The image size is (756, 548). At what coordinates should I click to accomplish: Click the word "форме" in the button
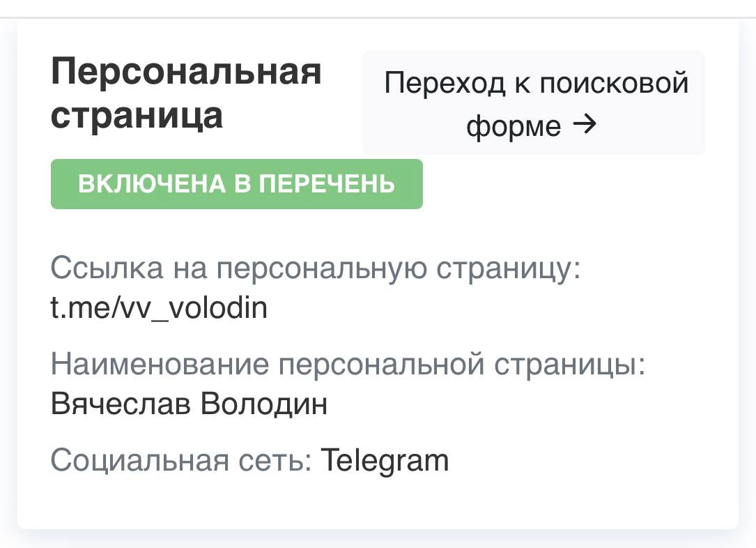coord(514,127)
